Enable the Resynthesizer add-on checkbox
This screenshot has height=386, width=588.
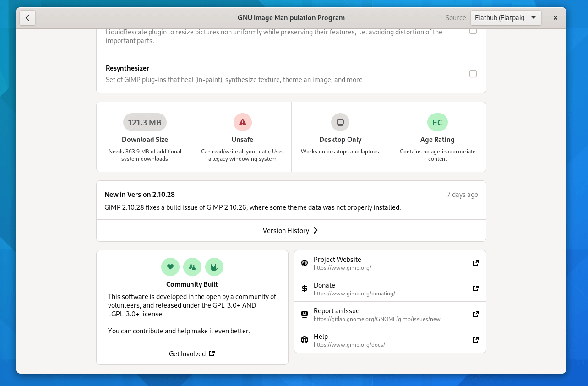click(x=473, y=74)
